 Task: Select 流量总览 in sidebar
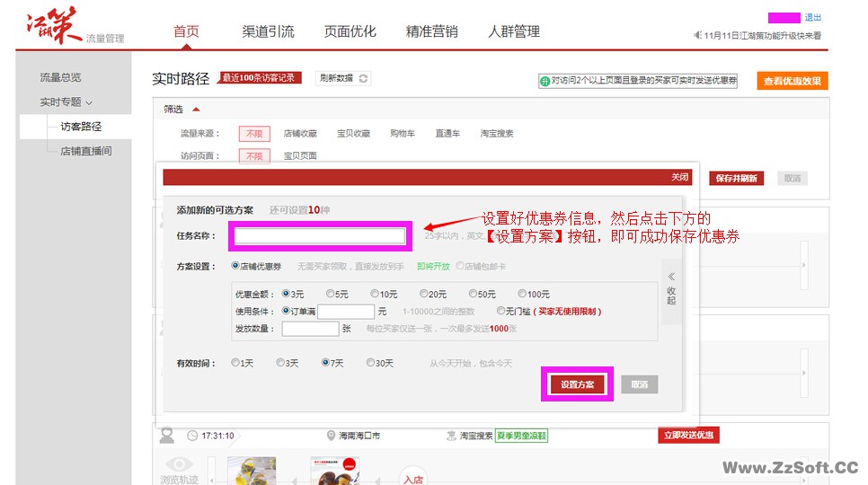point(60,77)
